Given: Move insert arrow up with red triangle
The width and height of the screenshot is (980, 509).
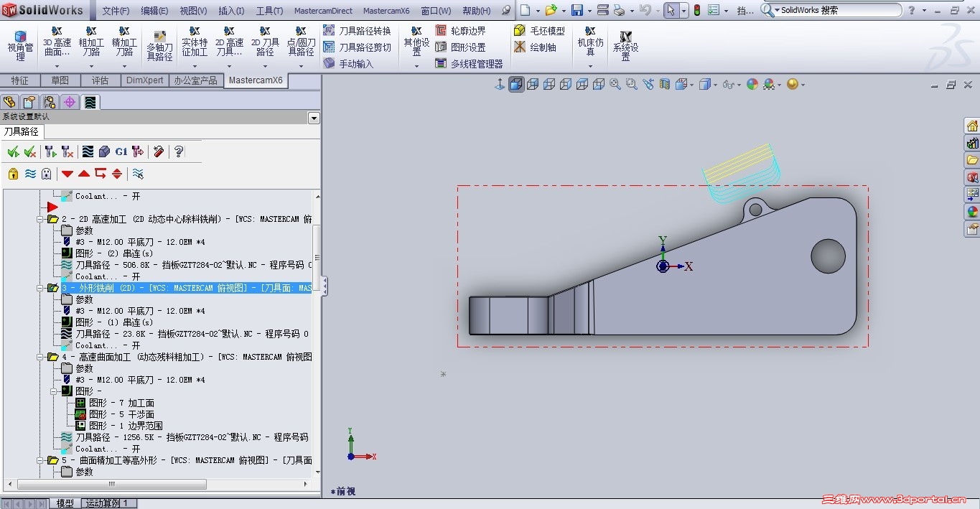Looking at the screenshot, I should 84,173.
